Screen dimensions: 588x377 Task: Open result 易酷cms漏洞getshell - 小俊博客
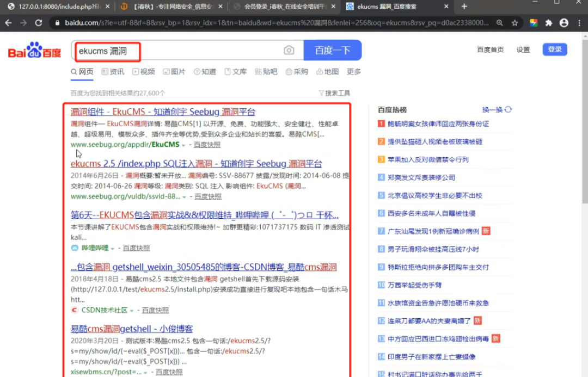pyautogui.click(x=132, y=329)
